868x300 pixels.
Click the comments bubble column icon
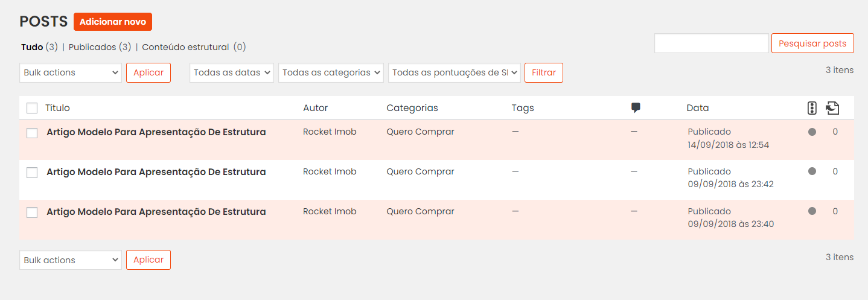coord(636,108)
